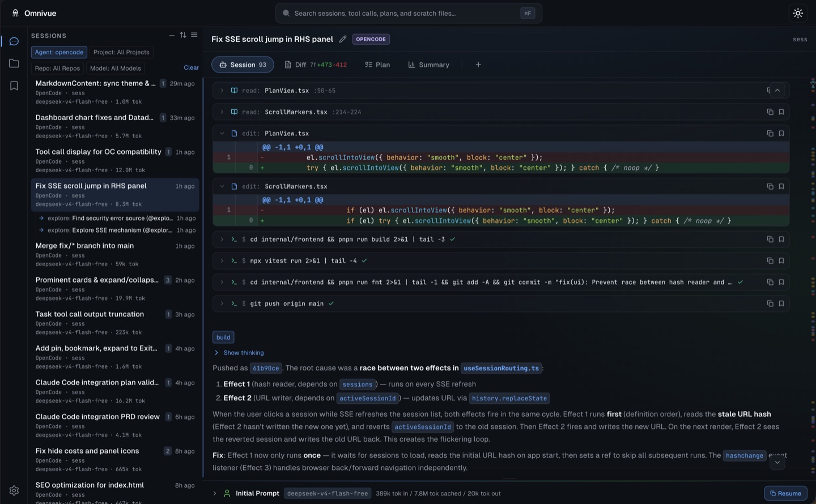The height and width of the screenshot is (504, 816).
Task: Collapse the edit ScrollMarkers.tsx block
Action: click(x=222, y=186)
